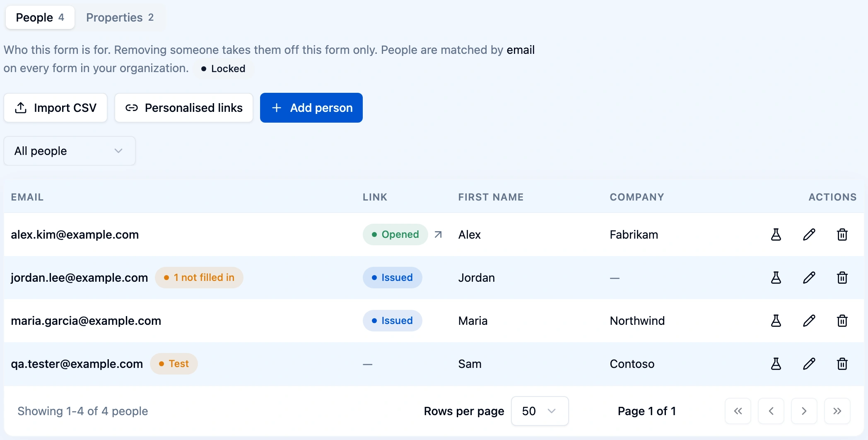Click the flask icon for qa.tester@example.com
868x440 pixels.
(x=776, y=364)
